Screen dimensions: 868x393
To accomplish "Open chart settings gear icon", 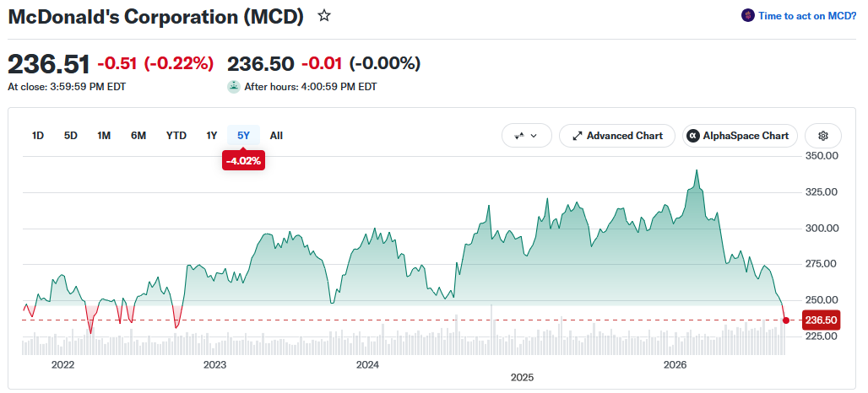I will 823,136.
